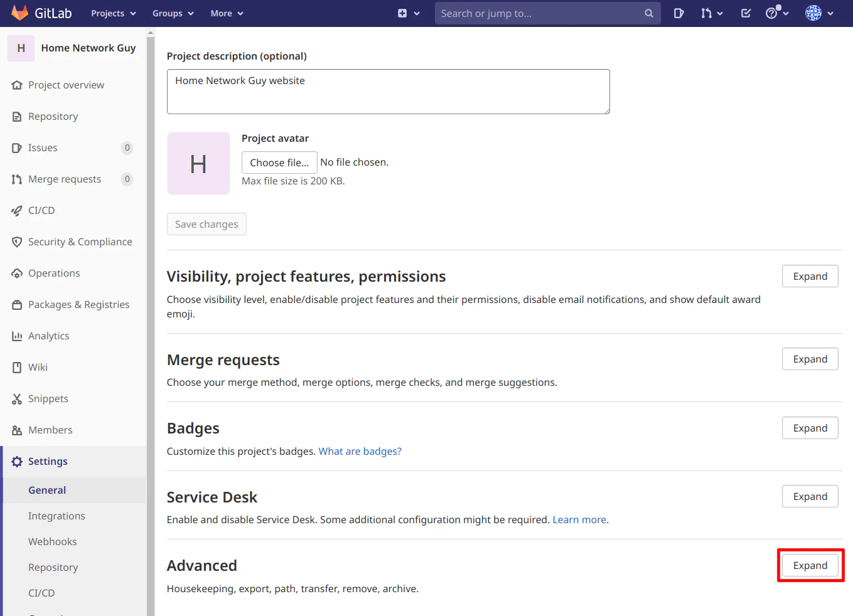Open the Groups dropdown menu
The height and width of the screenshot is (616, 853).
click(173, 13)
